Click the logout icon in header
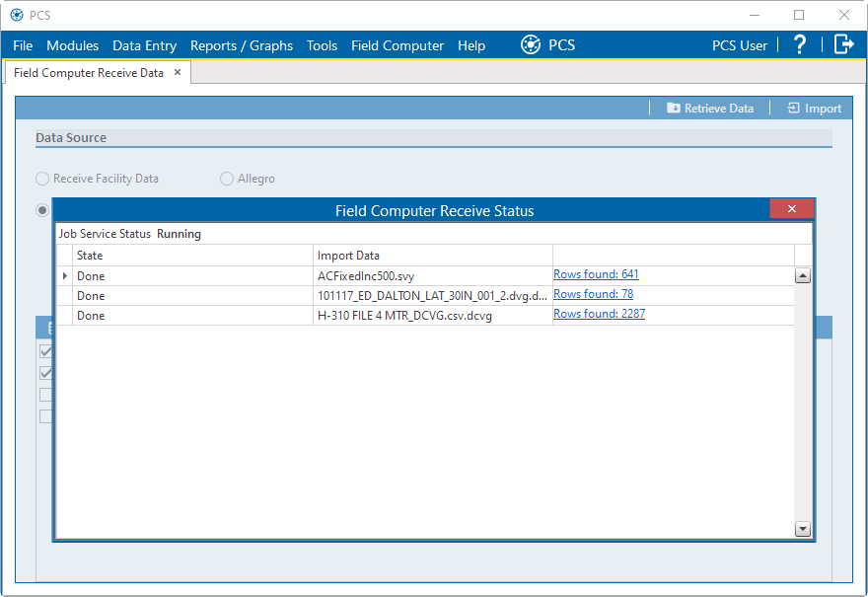Viewport: 868px width, 597px height. [843, 44]
